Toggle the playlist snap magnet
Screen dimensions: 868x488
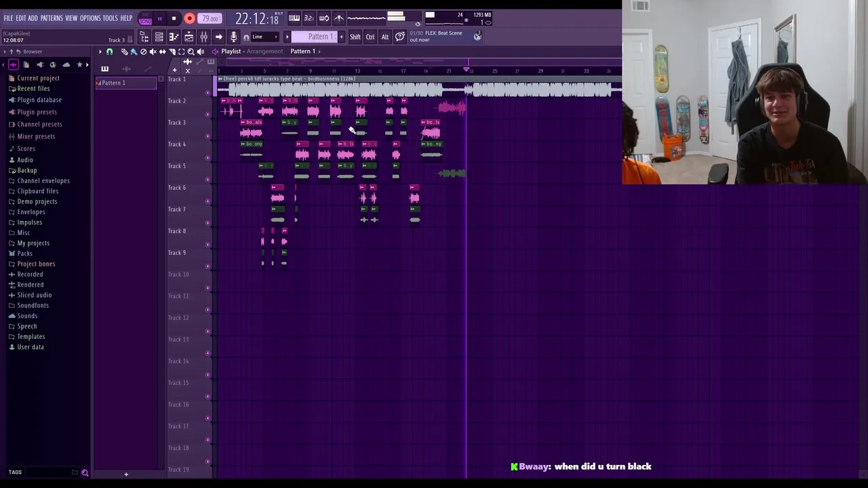pyautogui.click(x=110, y=52)
